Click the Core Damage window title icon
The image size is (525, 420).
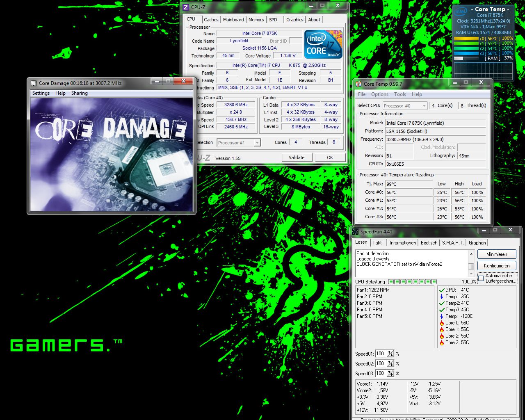coord(34,83)
